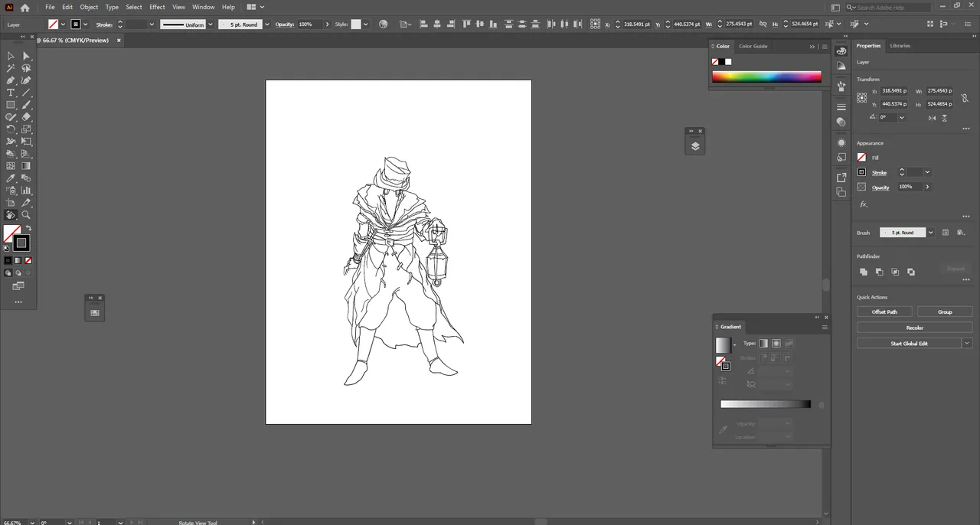Click the Opacity link in Appearance
This screenshot has width=980, height=525.
[x=880, y=187]
